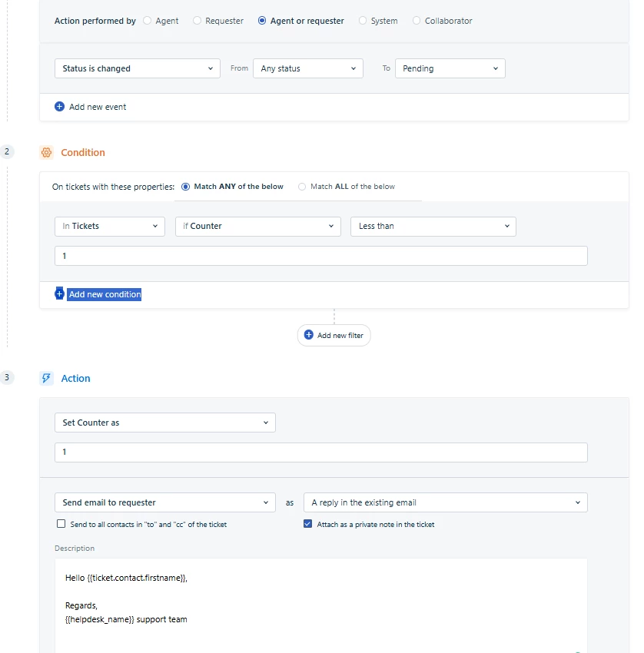Open A reply in the existing email dropdown
644x653 pixels.
coord(446,502)
